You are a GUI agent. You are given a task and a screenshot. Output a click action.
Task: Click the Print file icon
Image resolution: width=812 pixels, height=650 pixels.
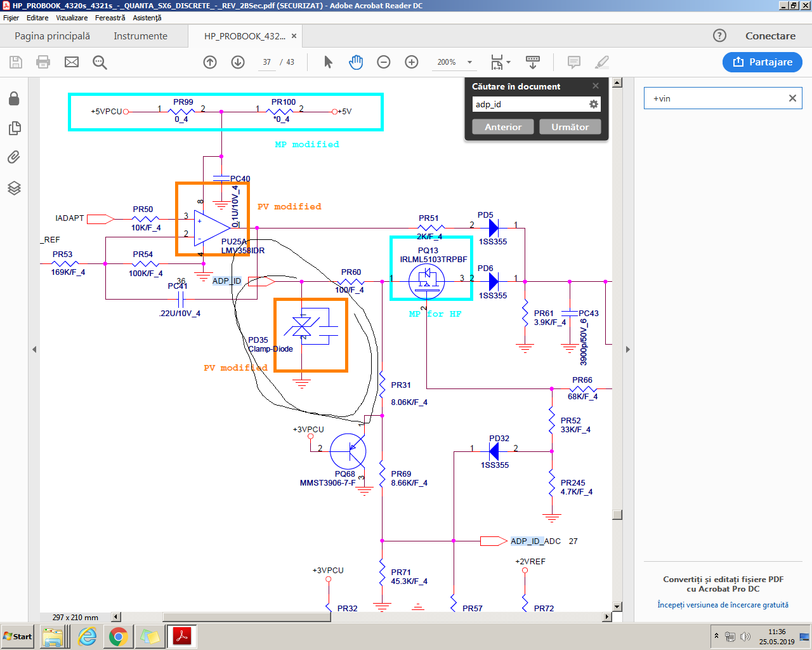[x=43, y=62]
